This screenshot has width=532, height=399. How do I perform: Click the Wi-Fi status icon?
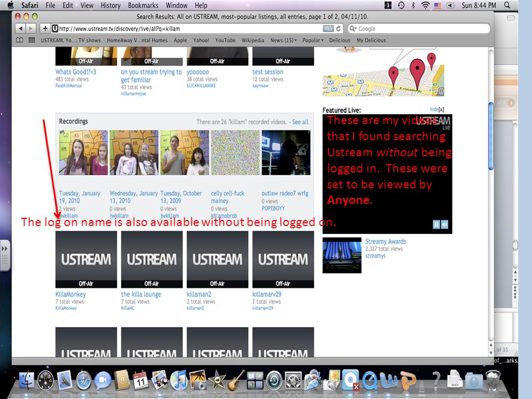pyautogui.click(x=425, y=5)
